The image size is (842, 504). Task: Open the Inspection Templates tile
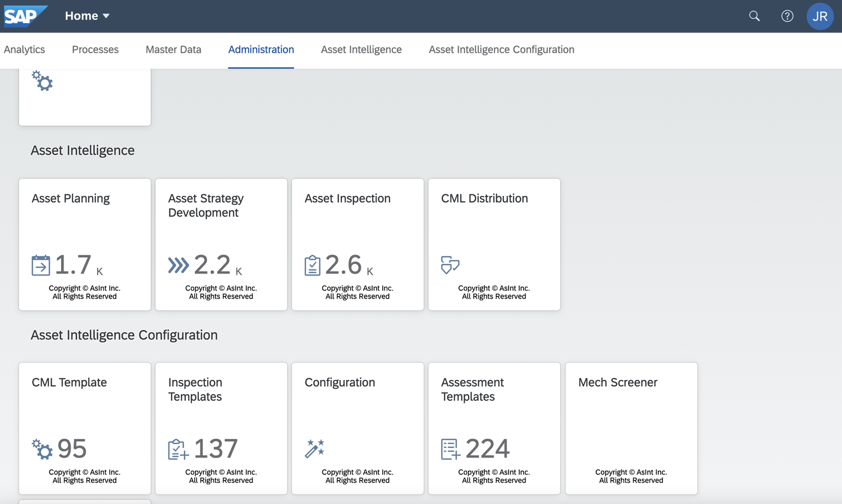point(221,428)
